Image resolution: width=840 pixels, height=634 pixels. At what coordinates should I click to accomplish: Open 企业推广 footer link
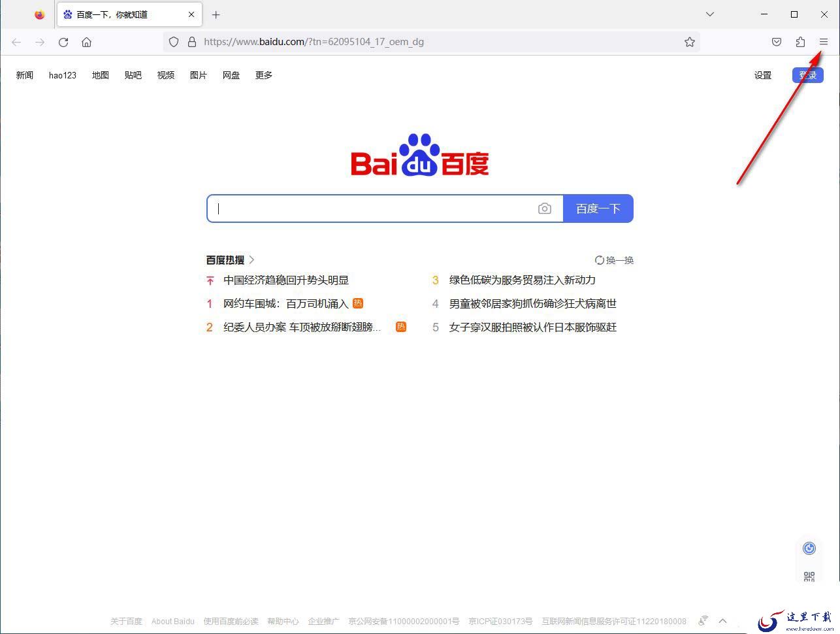tap(324, 621)
